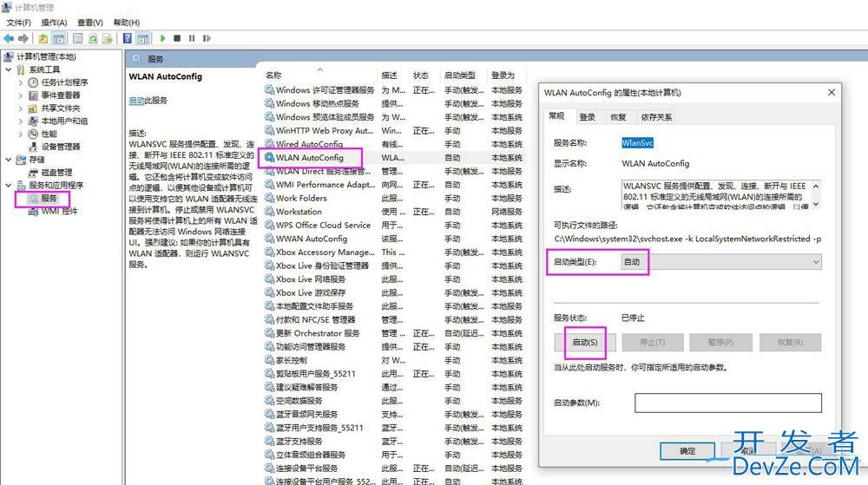The height and width of the screenshot is (485, 868).
Task: Click the gear icon beside WLAN AutoConfig
Action: 270,158
